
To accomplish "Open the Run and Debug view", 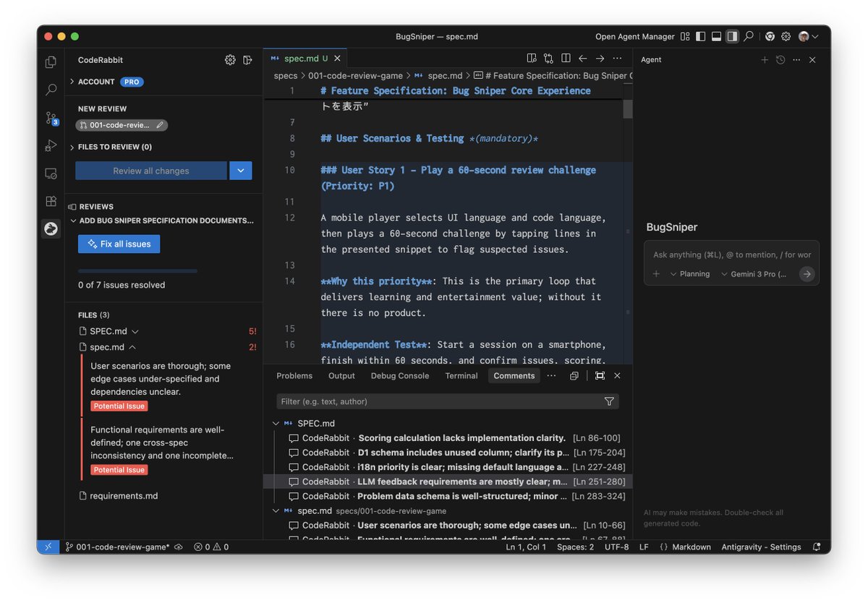I will point(51,145).
